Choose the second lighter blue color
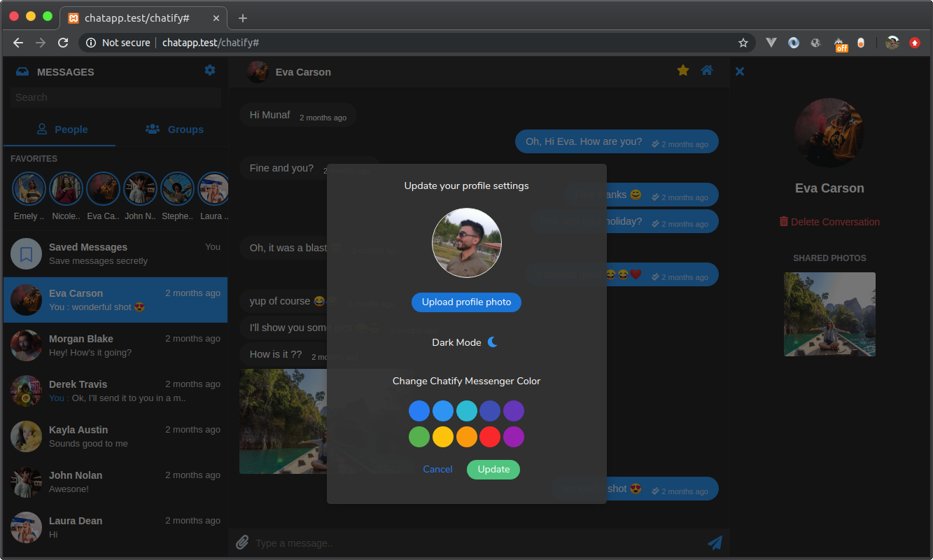Screen dimensions: 933x560 [x=443, y=411]
